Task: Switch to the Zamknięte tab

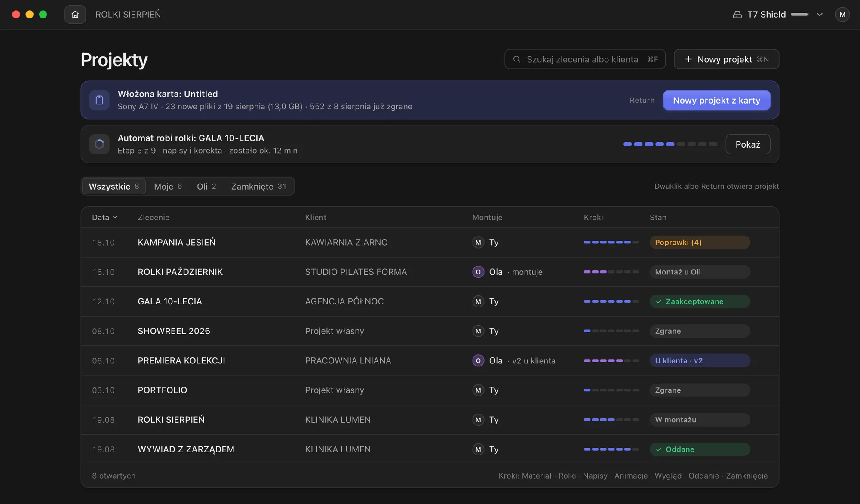Action: click(258, 186)
